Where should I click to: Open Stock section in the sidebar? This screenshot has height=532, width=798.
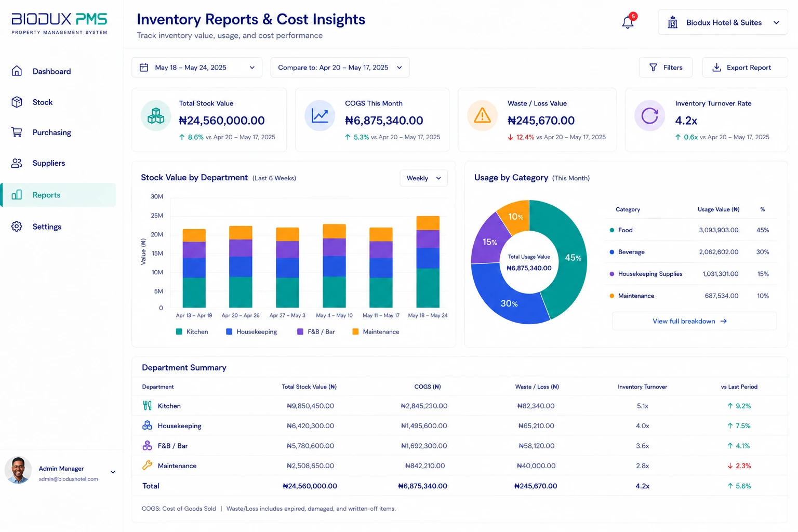(x=58, y=102)
